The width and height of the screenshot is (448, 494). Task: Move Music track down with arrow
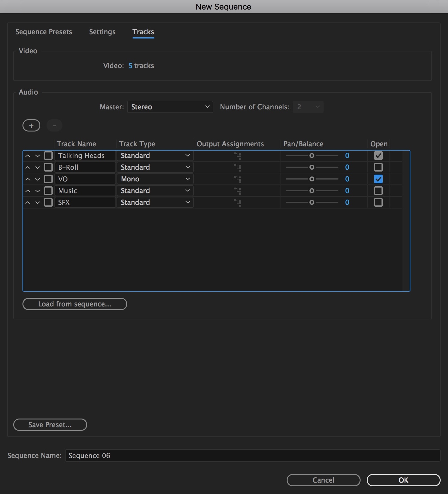point(38,191)
